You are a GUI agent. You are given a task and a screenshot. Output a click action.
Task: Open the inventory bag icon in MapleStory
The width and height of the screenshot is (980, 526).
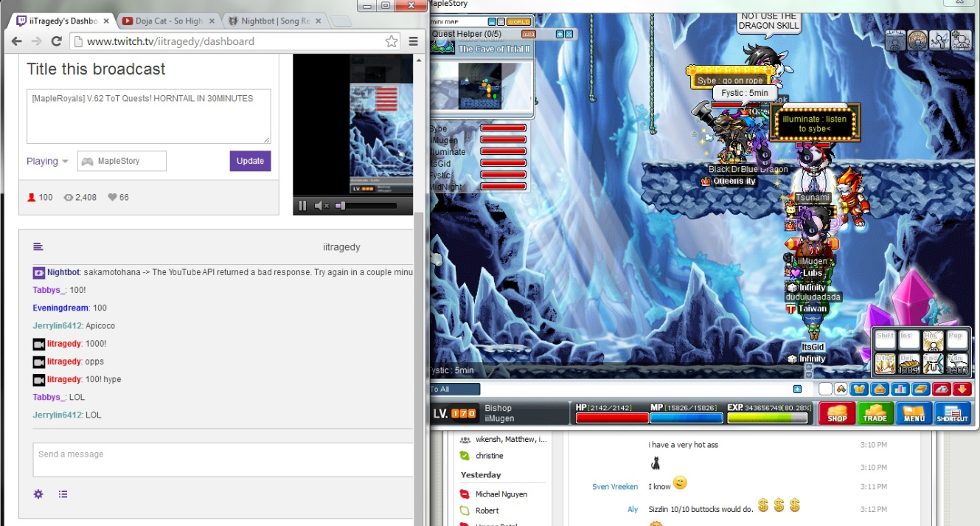coord(880,389)
